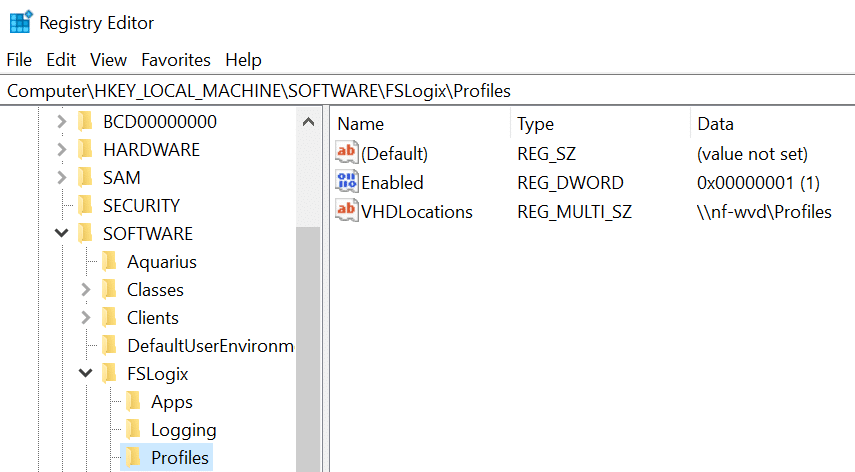Collapse the SOFTWARE key
This screenshot has height=472, width=855.
click(62, 233)
